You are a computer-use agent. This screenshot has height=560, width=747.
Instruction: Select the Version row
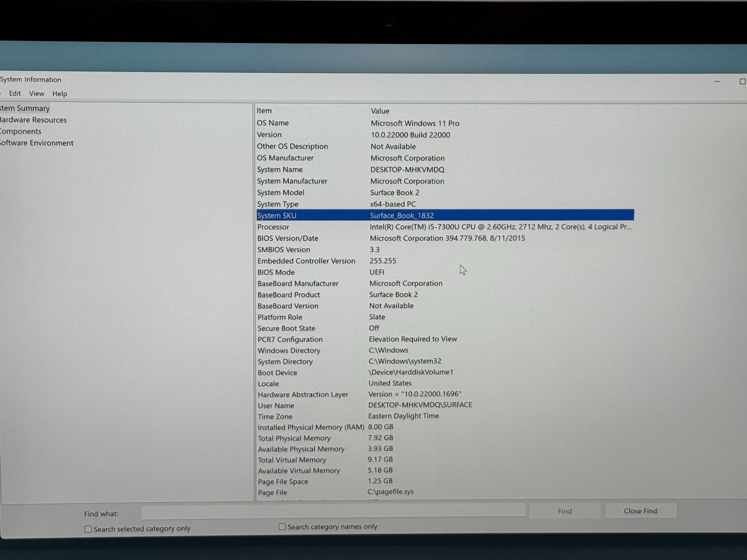click(x=445, y=135)
